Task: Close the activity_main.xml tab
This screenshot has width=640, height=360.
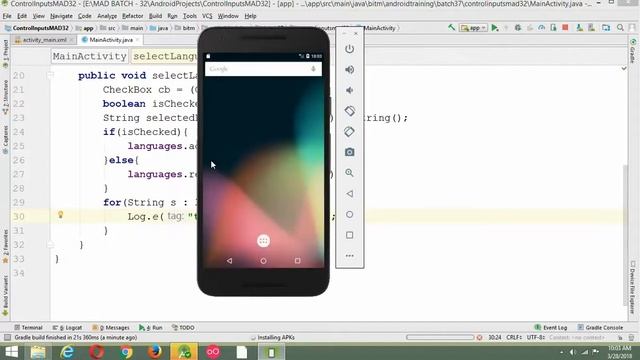Action: coord(71,40)
